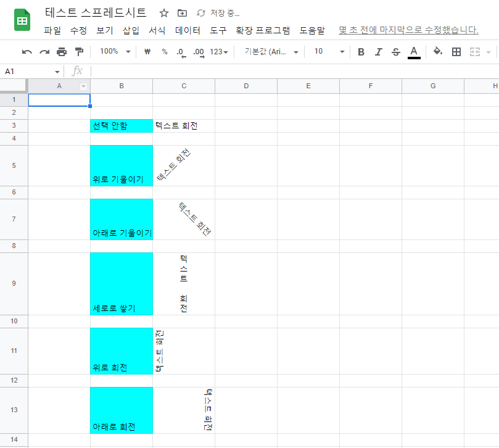
Task: Select column B header
Action: (x=122, y=86)
